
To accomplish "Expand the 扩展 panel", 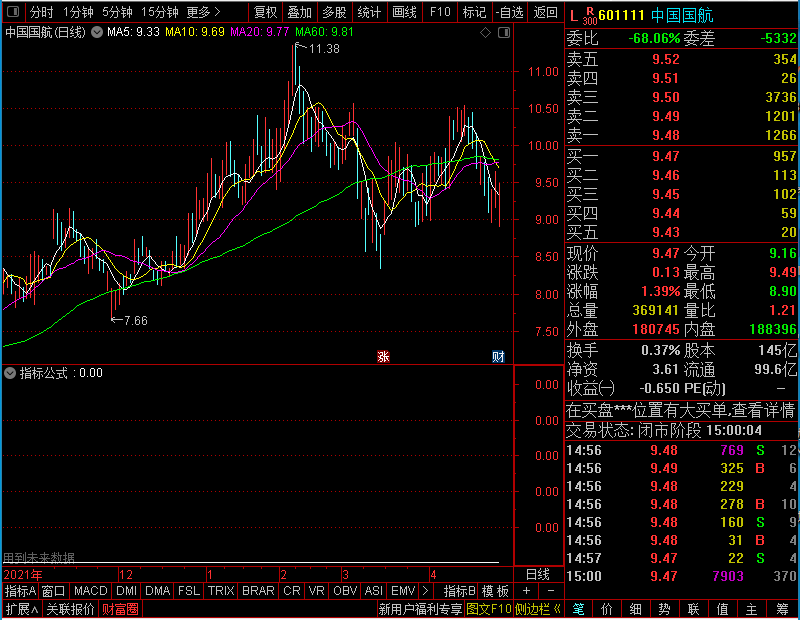I will click(22, 609).
